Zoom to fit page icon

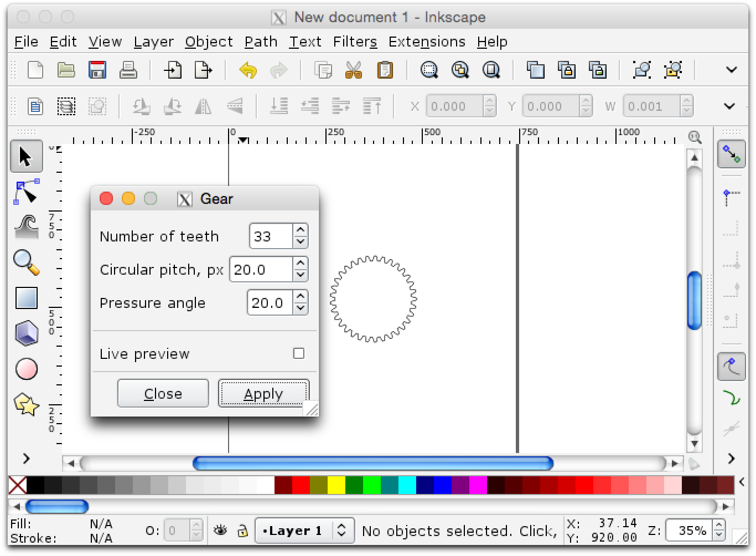[491, 70]
